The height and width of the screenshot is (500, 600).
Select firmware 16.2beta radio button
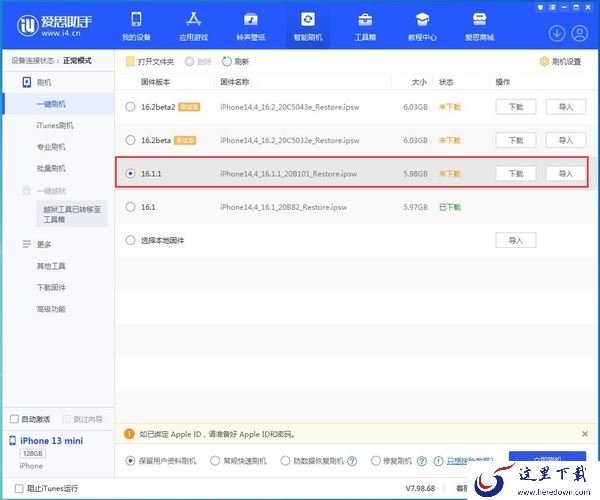[130, 140]
